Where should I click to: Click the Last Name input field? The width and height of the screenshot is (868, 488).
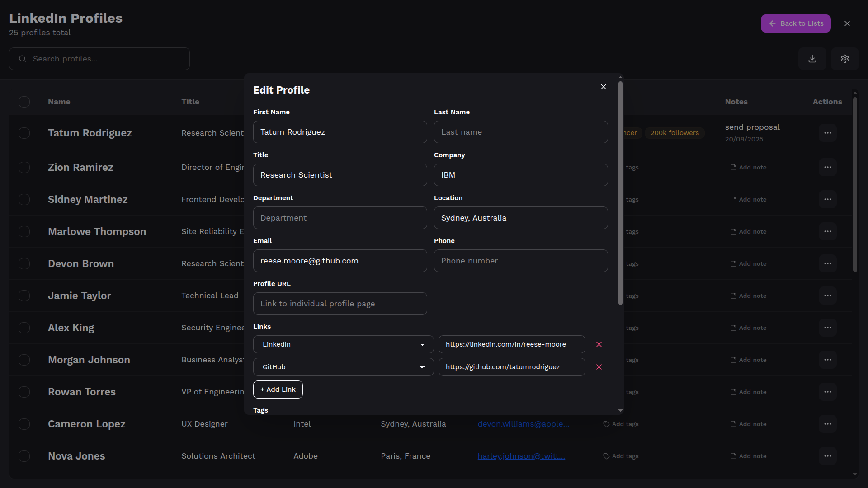click(520, 132)
